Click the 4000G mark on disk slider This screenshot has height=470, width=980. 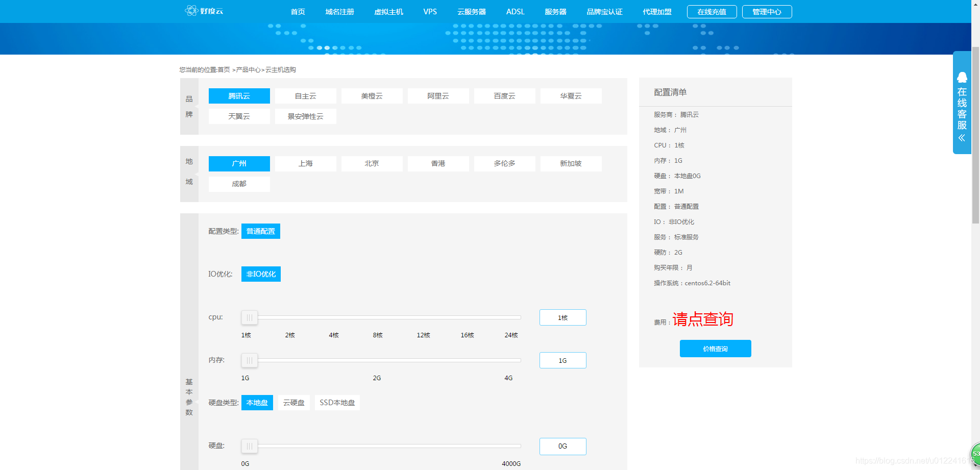511,464
